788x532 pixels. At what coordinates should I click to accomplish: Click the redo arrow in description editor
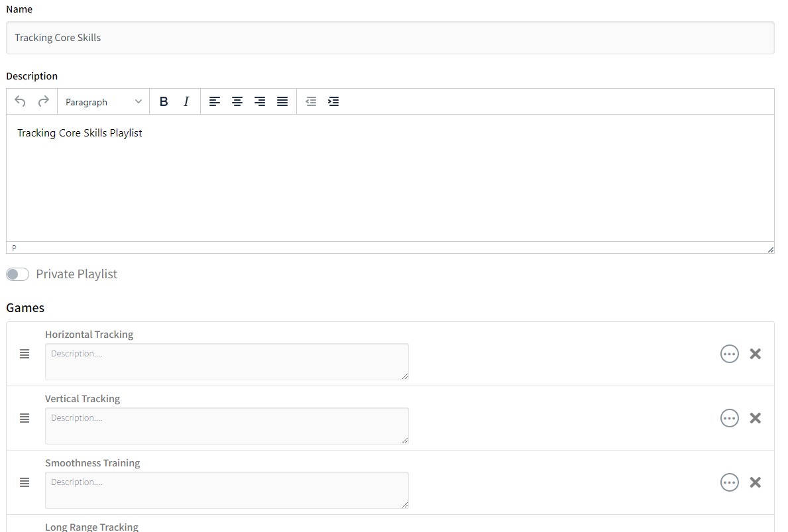(x=44, y=101)
